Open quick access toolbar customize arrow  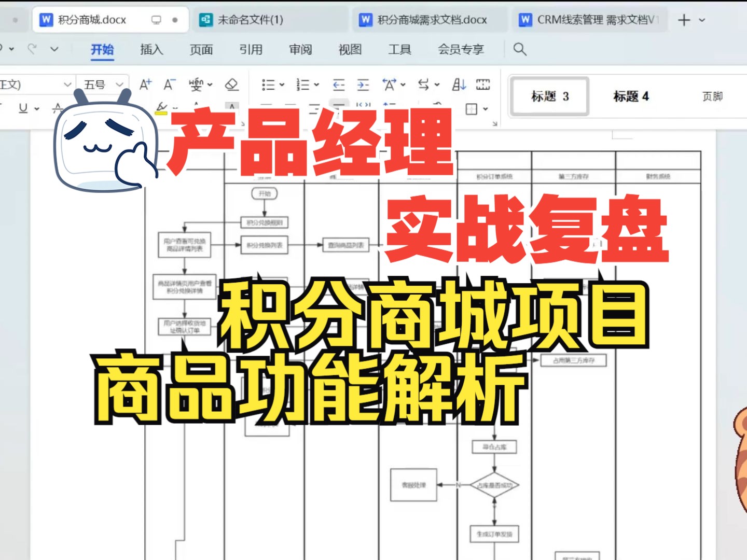click(54, 49)
